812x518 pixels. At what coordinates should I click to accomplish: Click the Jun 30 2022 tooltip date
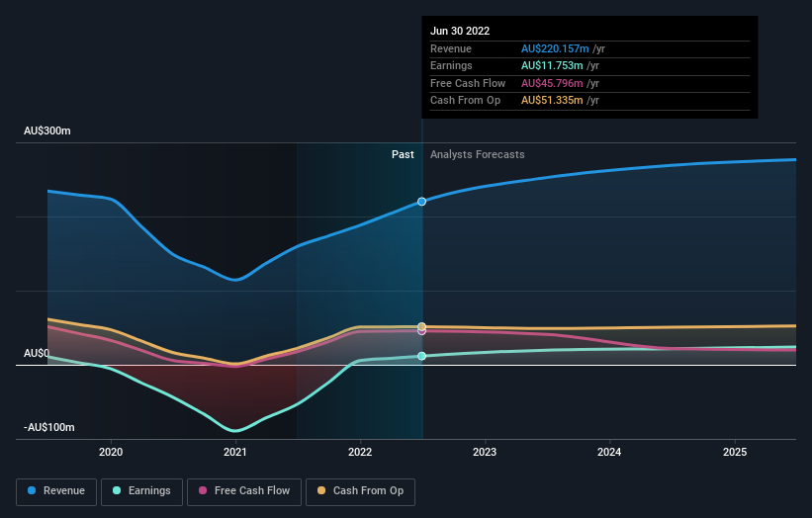tap(460, 31)
